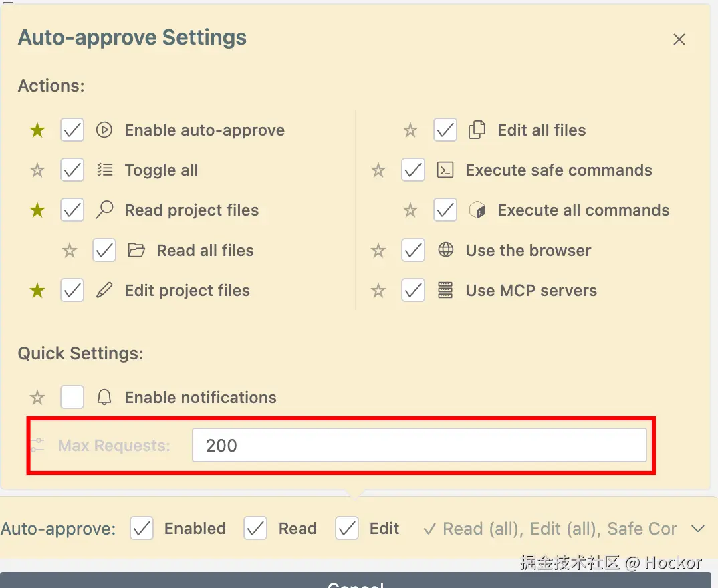Toggle the Execute all commands checkbox
718x588 pixels.
[445, 210]
